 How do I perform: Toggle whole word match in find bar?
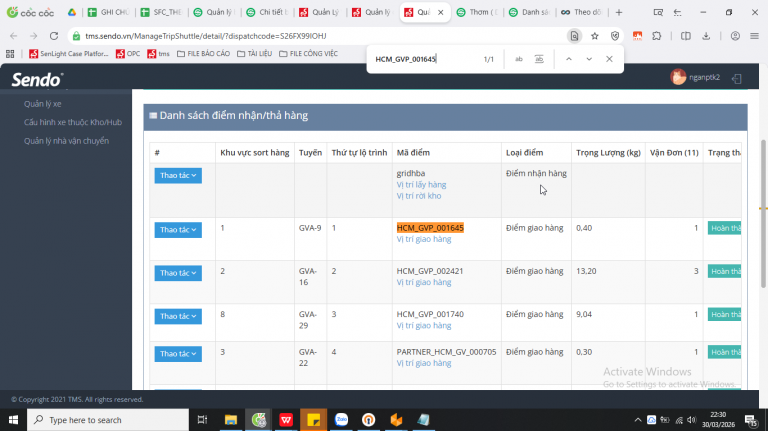pos(539,59)
